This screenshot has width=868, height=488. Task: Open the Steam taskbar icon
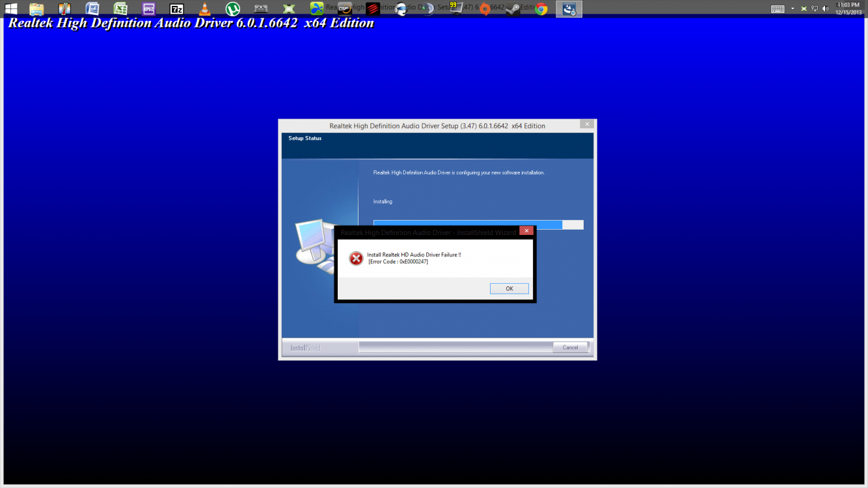[513, 8]
